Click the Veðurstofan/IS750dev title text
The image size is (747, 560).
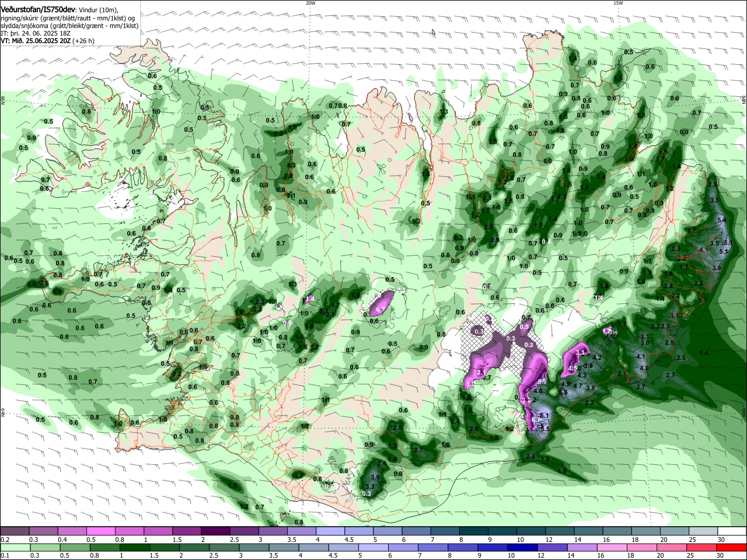pyautogui.click(x=38, y=10)
